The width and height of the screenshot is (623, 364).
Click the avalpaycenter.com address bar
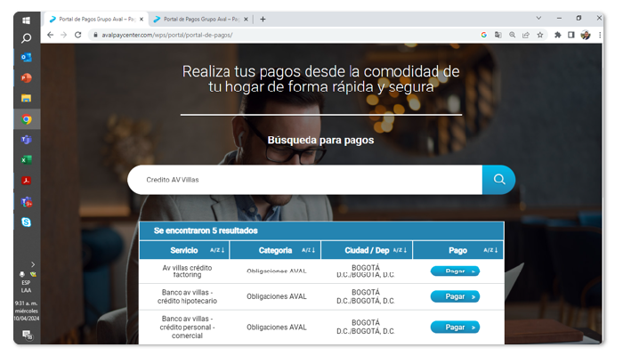click(x=267, y=35)
